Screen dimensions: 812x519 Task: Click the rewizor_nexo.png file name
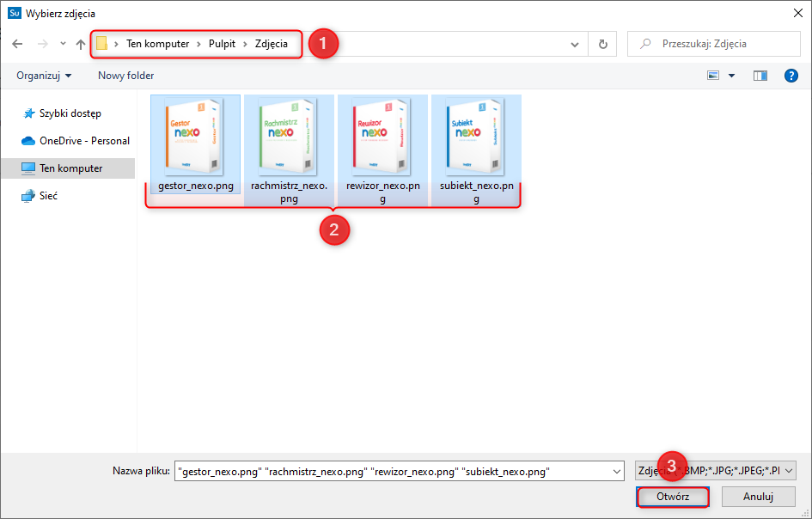382,192
